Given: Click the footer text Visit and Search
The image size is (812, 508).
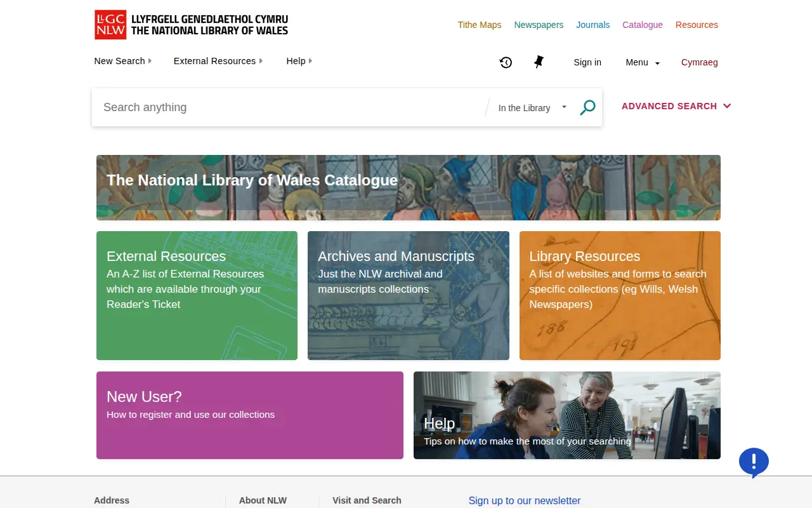Looking at the screenshot, I should coord(367,500).
